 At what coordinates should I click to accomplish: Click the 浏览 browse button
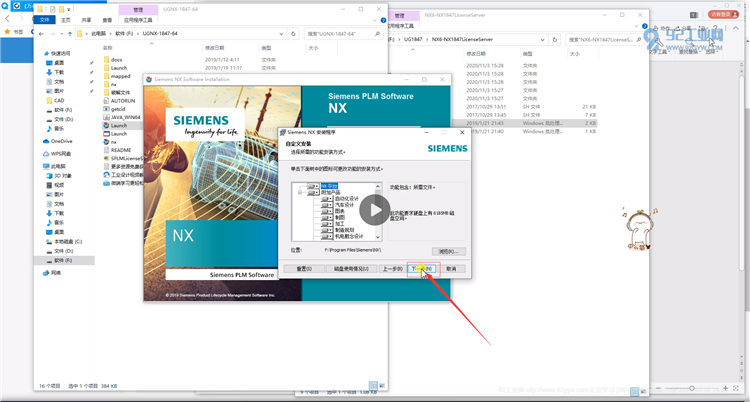coord(448,251)
